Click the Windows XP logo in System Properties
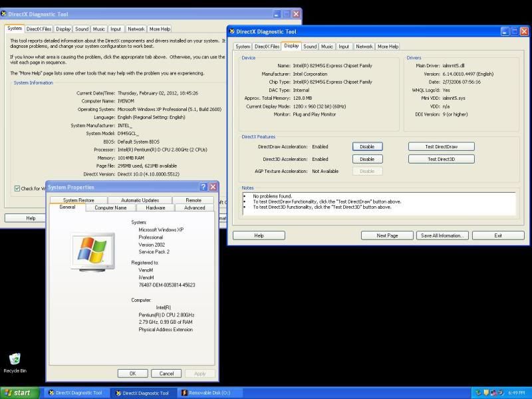 pyautogui.click(x=92, y=251)
